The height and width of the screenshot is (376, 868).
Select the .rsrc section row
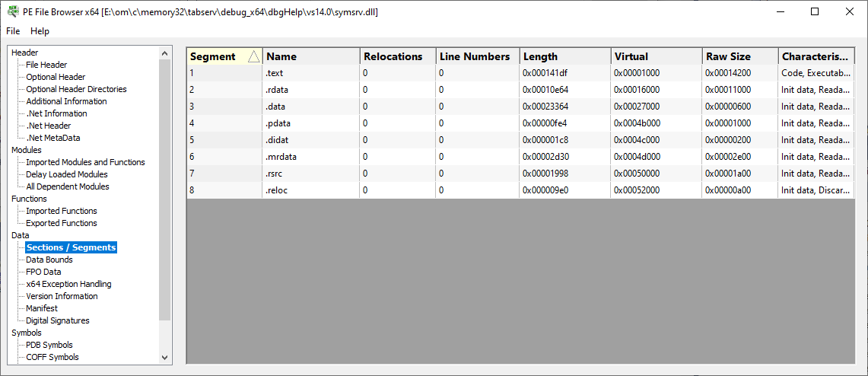521,174
